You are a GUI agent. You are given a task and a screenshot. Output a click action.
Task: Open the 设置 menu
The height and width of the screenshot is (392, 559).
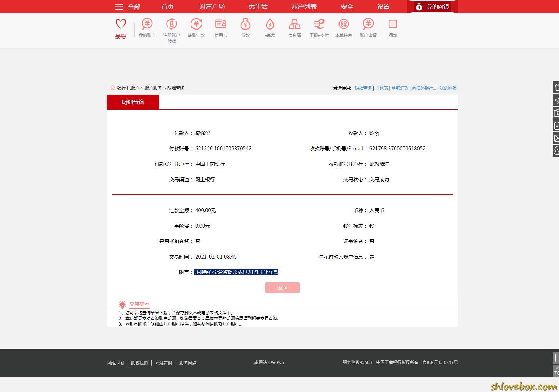(x=383, y=7)
